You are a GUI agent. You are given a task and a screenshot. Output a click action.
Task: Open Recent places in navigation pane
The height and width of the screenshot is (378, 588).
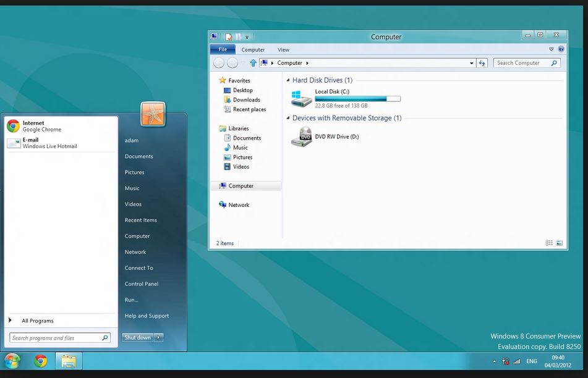[245, 109]
